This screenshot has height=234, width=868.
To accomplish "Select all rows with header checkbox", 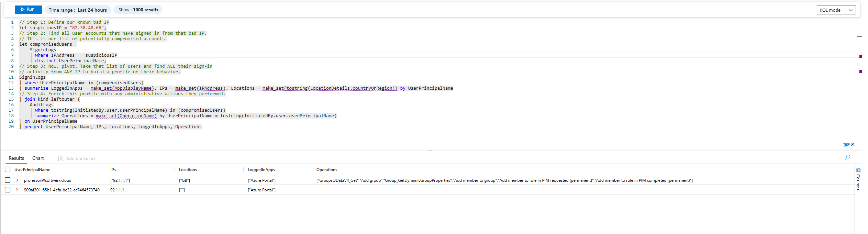I will (x=8, y=169).
